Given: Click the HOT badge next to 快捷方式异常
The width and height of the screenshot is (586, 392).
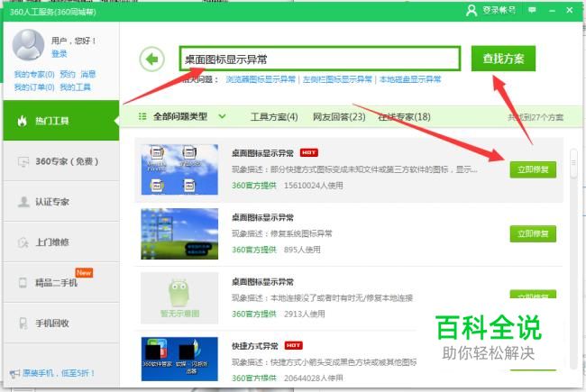Looking at the screenshot, I should [293, 346].
